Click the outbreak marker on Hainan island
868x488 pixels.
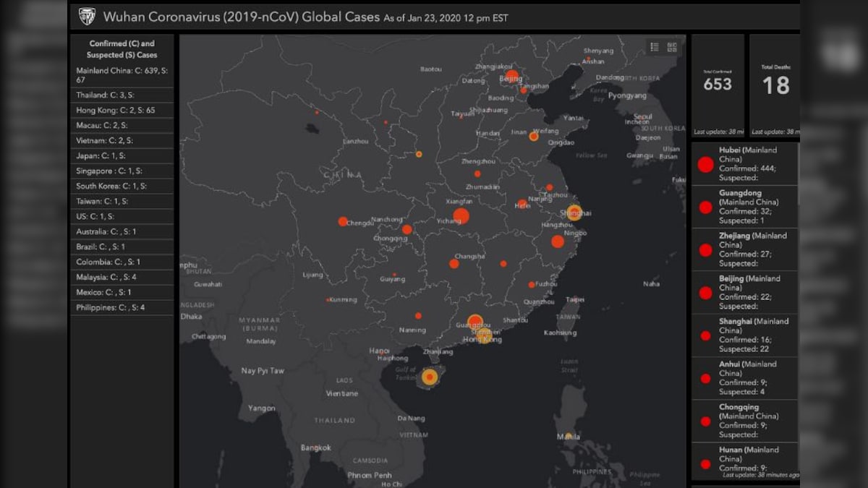pyautogui.click(x=429, y=377)
